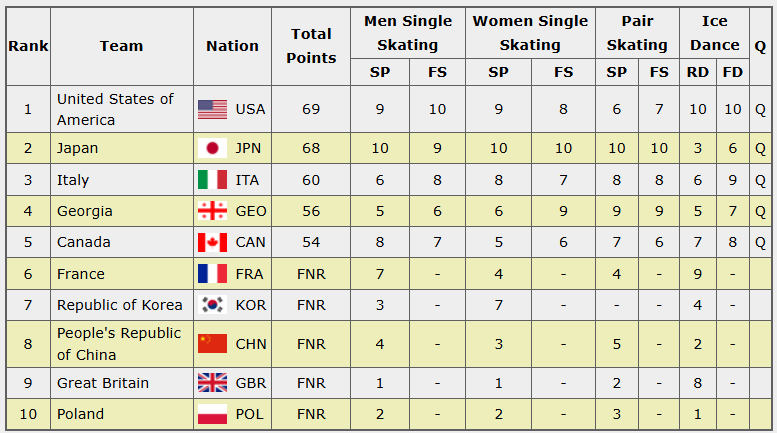Click the France flag icon
The height and width of the screenshot is (433, 777).
[212, 274]
